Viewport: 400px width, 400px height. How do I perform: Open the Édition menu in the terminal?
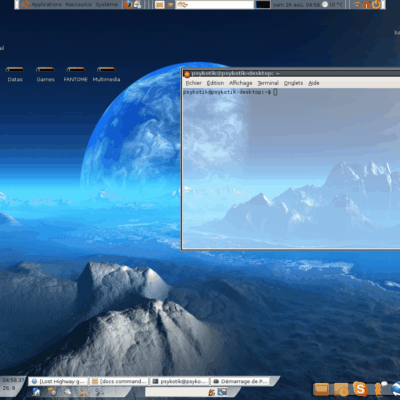215,83
